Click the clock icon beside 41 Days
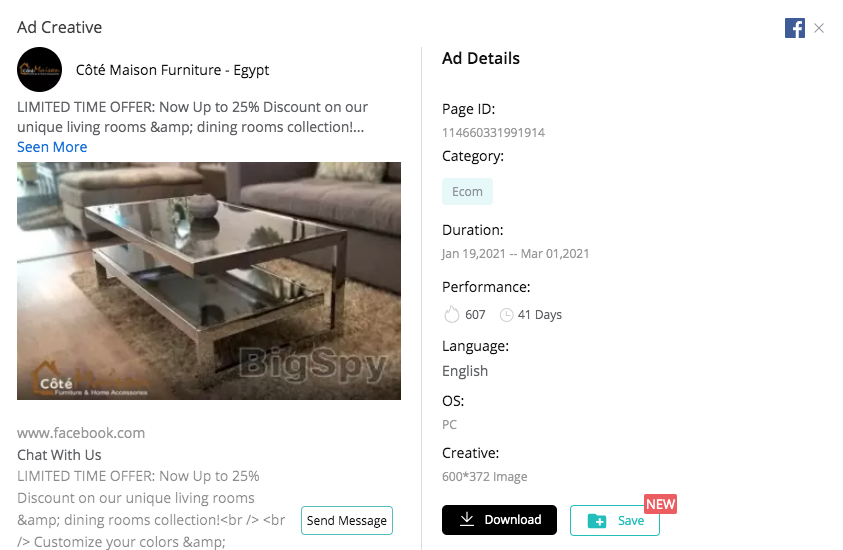The height and width of the screenshot is (550, 843). (506, 315)
